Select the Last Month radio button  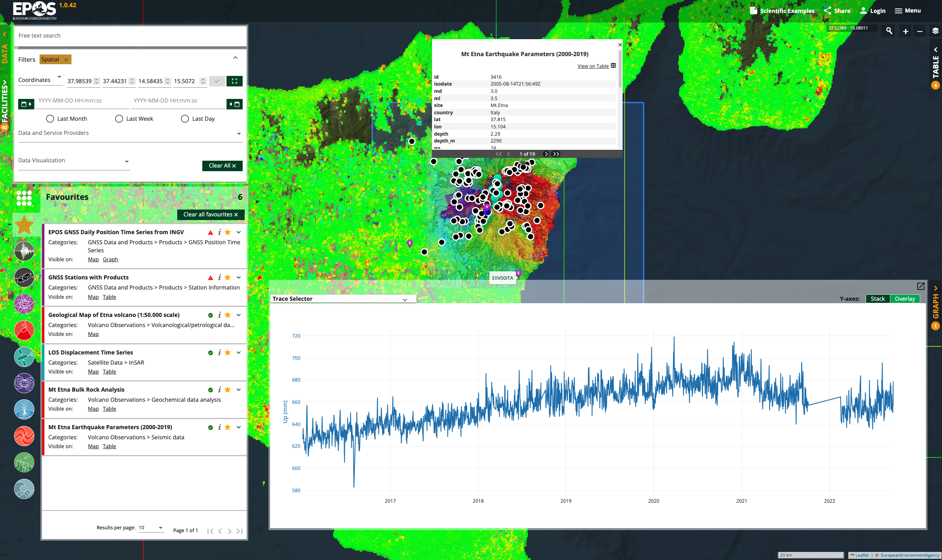tap(50, 119)
